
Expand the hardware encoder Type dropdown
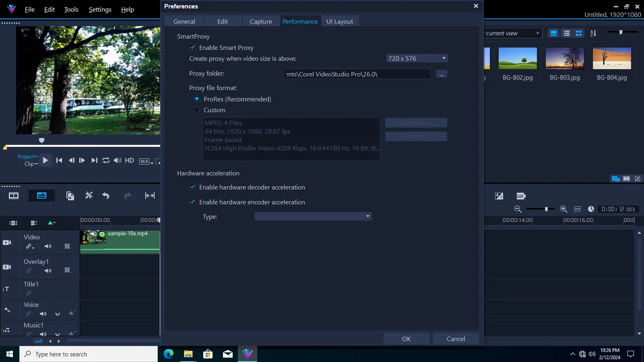367,216
